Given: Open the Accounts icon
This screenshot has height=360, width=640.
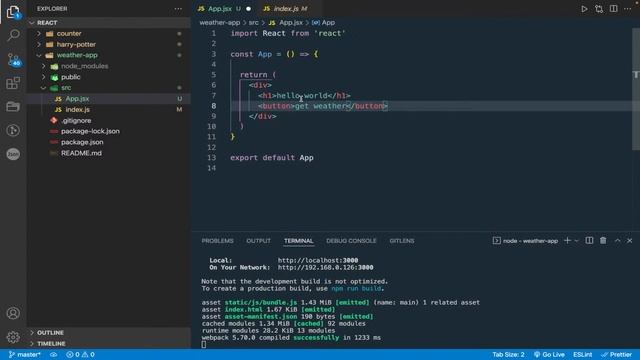Looking at the screenshot, I should (13, 313).
